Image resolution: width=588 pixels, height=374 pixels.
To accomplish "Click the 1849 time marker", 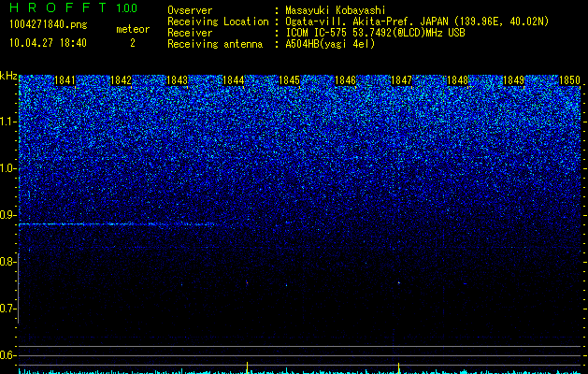I will coord(514,80).
